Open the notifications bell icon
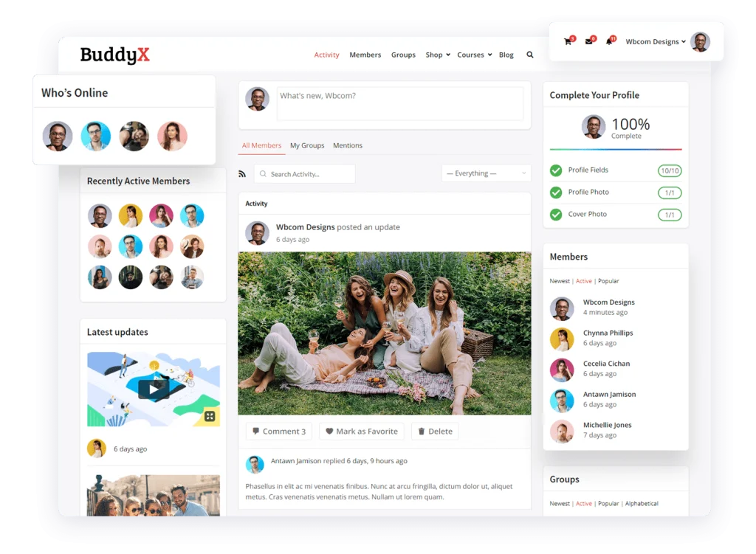This screenshot has width=756, height=554. tap(609, 42)
